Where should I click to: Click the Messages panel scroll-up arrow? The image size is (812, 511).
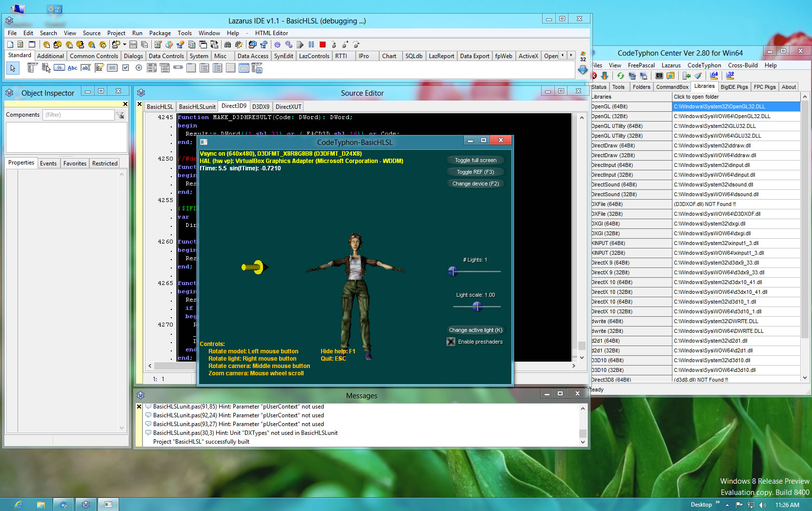(583, 409)
